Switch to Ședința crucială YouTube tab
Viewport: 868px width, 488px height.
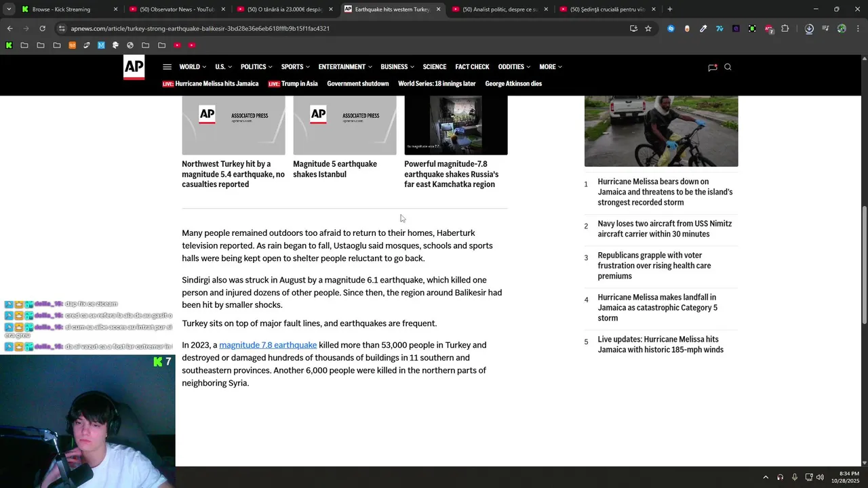point(608,9)
